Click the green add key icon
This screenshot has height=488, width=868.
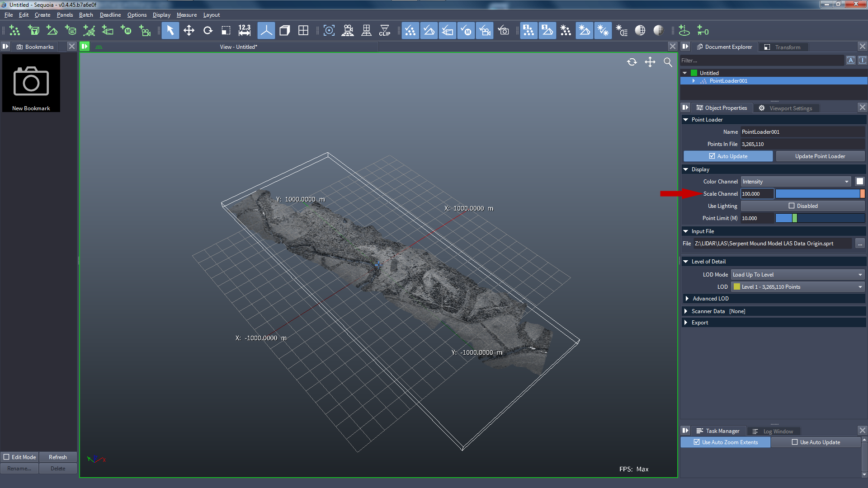coord(703,31)
